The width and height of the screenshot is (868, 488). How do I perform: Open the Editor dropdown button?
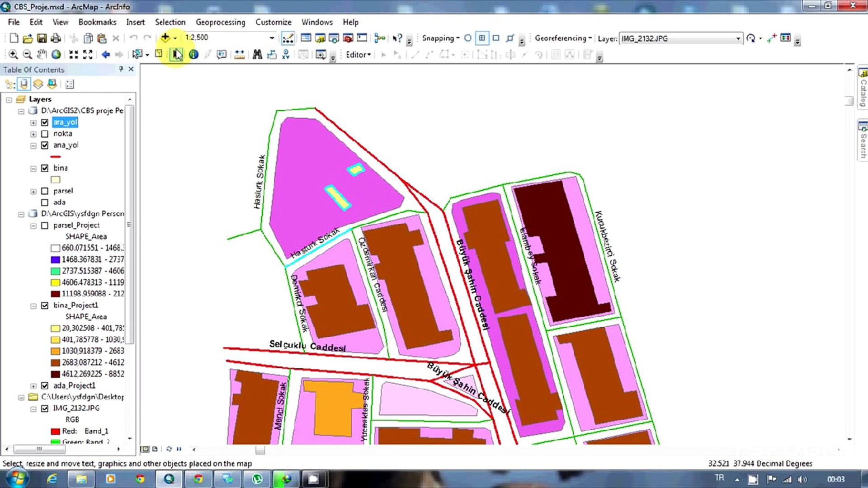pos(358,55)
